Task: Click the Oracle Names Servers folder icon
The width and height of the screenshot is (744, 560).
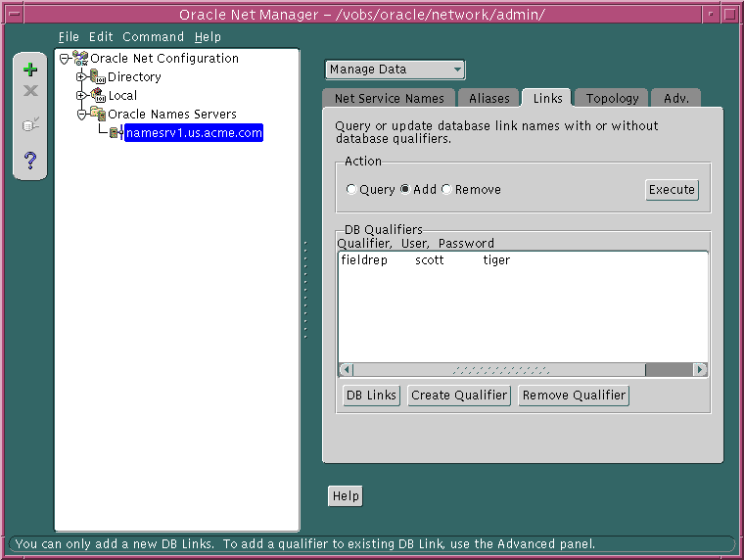Action: point(98,114)
